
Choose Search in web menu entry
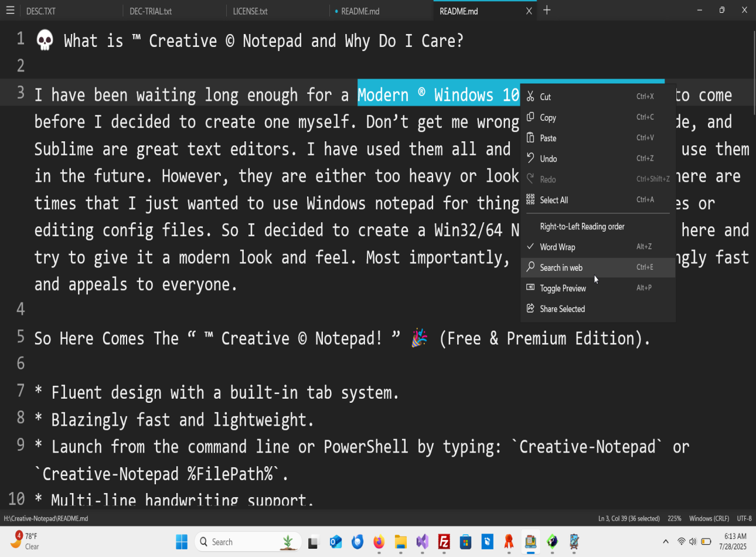[x=598, y=267]
